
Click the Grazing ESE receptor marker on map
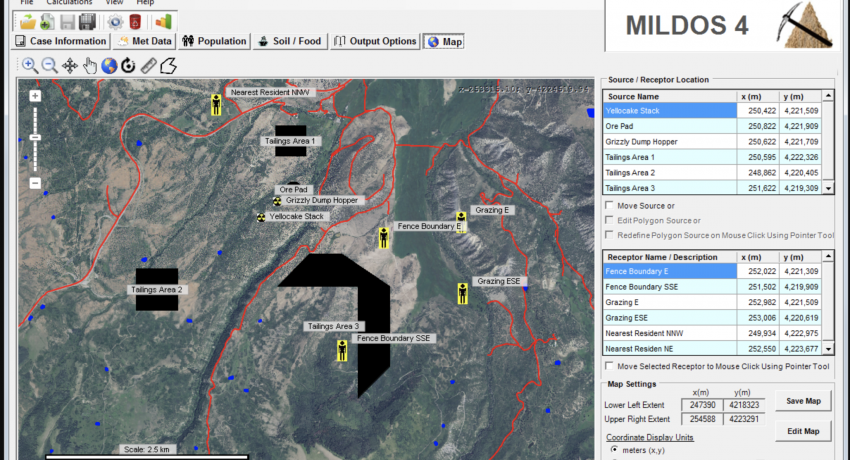(x=463, y=293)
